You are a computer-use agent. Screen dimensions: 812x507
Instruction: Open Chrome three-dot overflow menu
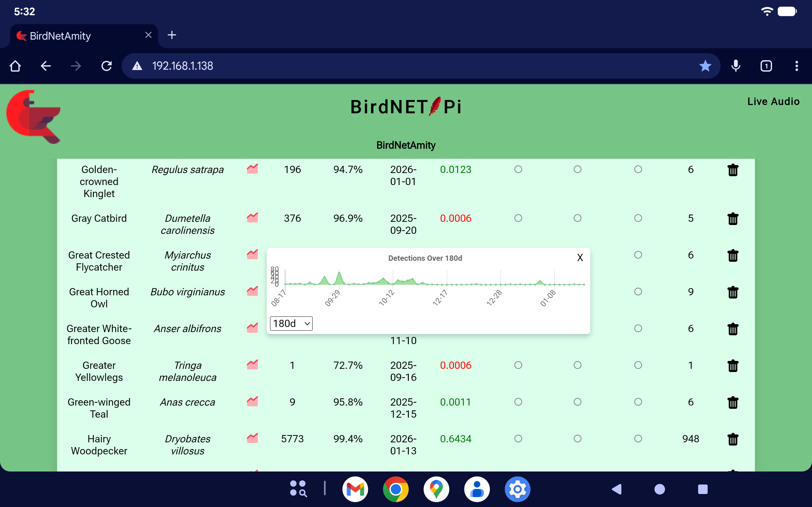796,66
